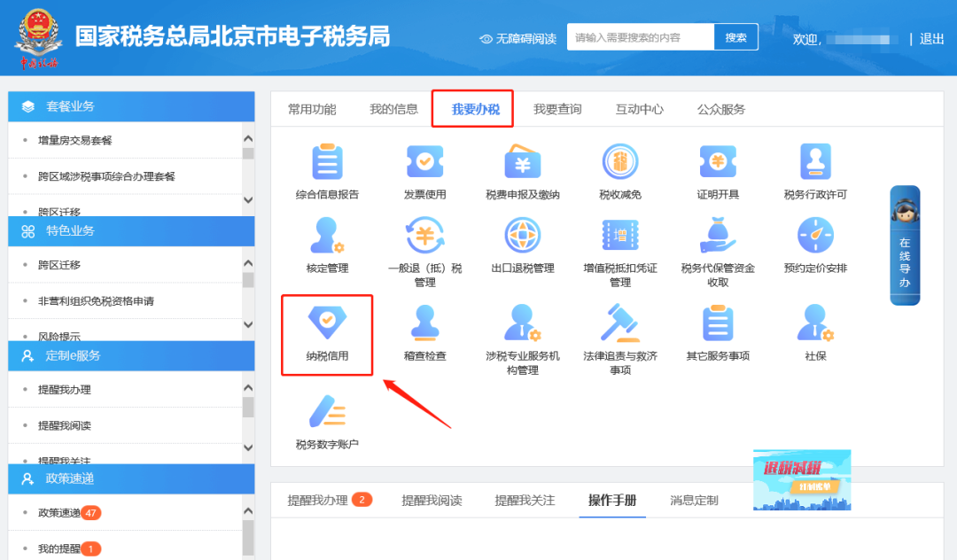Screen dimensions: 957x560
Task: Open 社保 icon
Action: [x=815, y=323]
